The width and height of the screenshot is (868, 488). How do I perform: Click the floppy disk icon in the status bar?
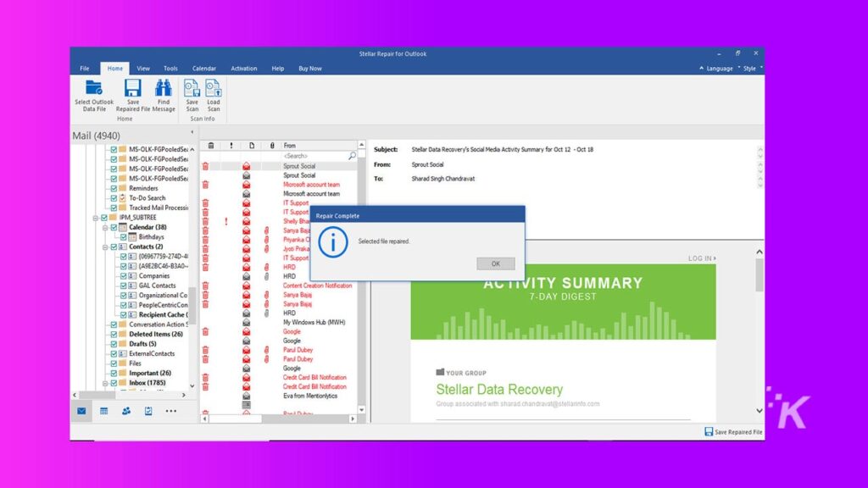click(x=709, y=431)
